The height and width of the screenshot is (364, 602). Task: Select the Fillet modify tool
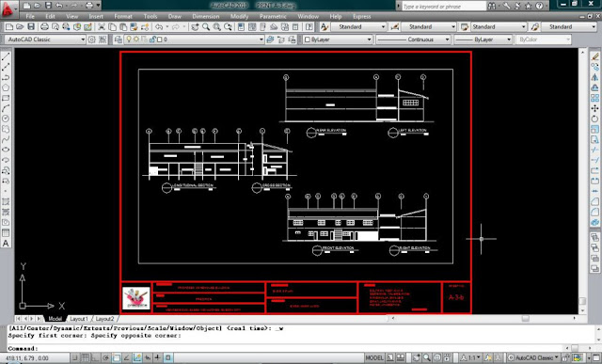click(x=594, y=212)
